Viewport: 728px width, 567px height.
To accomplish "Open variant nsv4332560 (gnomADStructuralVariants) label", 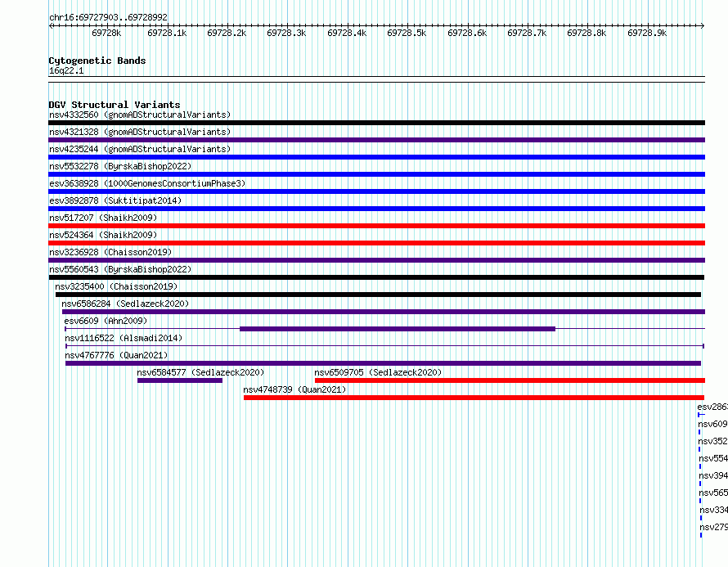I will point(140,115).
